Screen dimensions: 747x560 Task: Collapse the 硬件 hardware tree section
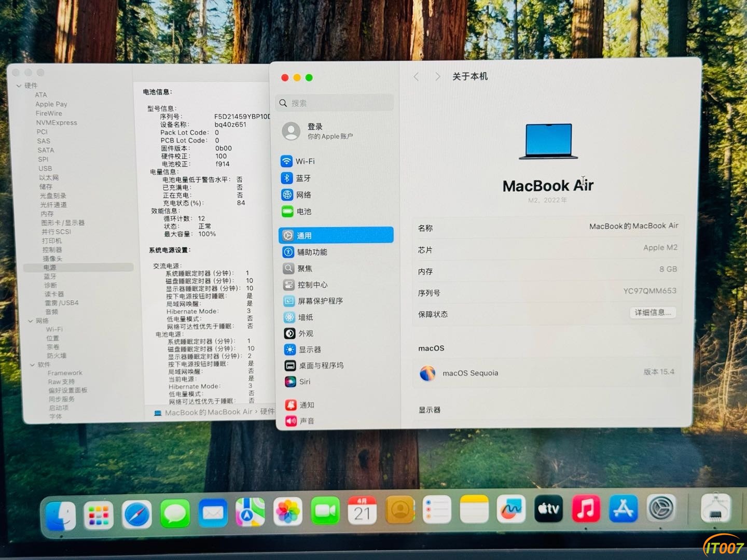pos(19,86)
